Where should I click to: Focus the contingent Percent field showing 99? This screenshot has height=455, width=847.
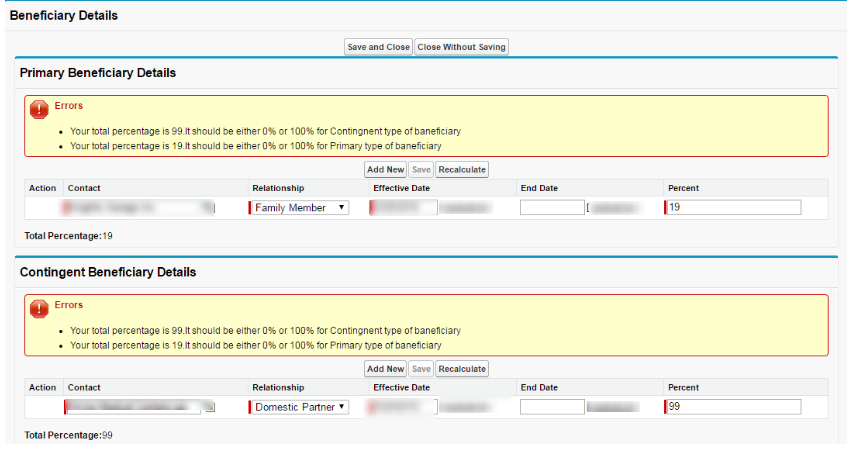733,407
